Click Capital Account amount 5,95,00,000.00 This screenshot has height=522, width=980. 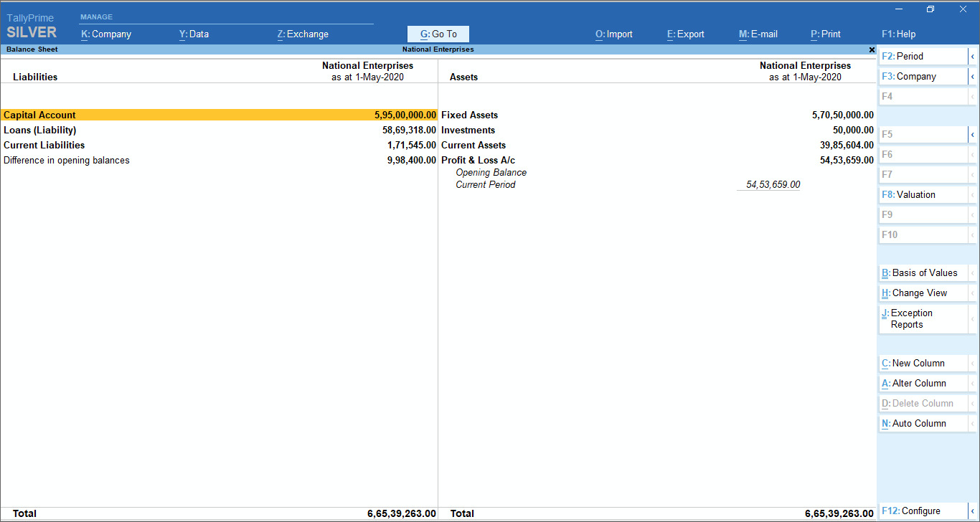click(405, 115)
